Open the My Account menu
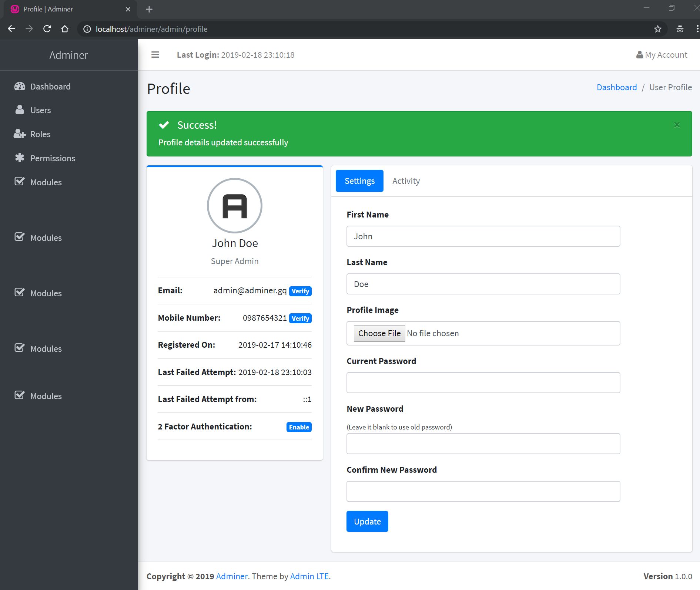The image size is (700, 590). pyautogui.click(x=662, y=55)
